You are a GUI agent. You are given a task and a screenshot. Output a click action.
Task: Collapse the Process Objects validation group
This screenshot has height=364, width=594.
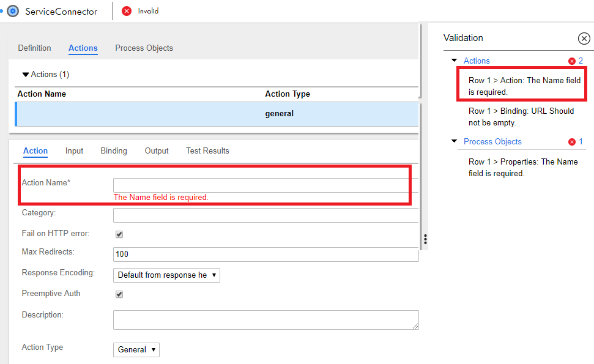click(x=454, y=141)
